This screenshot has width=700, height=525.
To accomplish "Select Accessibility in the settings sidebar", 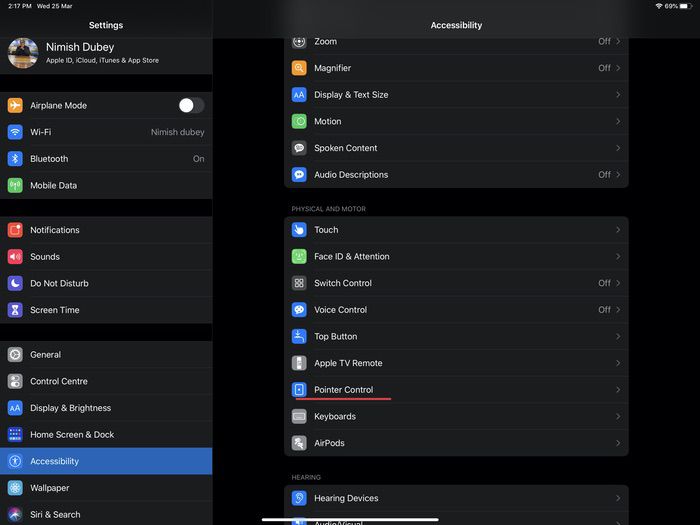I will click(x=106, y=461).
